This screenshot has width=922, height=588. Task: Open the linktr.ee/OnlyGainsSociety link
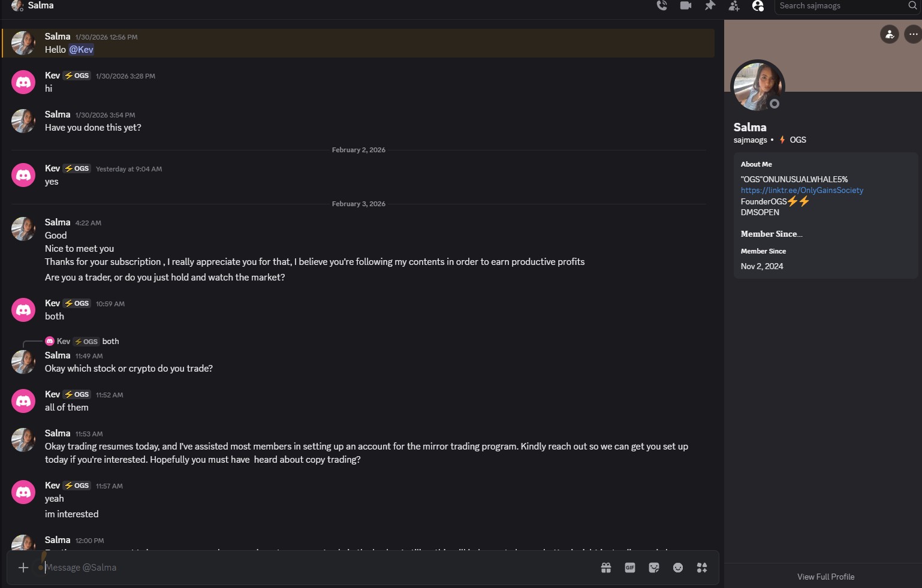802,190
